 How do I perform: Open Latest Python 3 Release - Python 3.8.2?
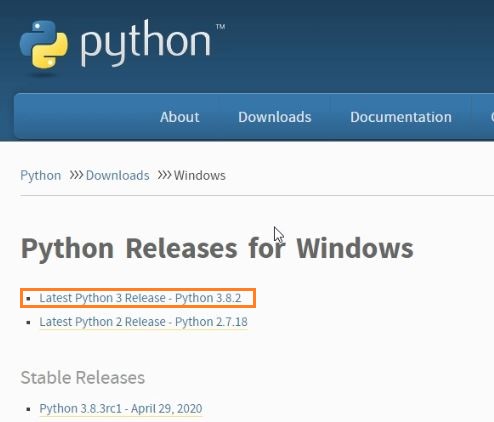[140, 298]
